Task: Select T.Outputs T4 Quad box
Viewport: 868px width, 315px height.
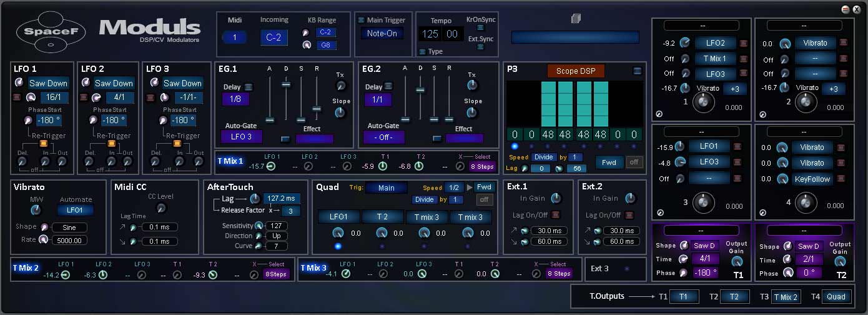Action: click(836, 297)
